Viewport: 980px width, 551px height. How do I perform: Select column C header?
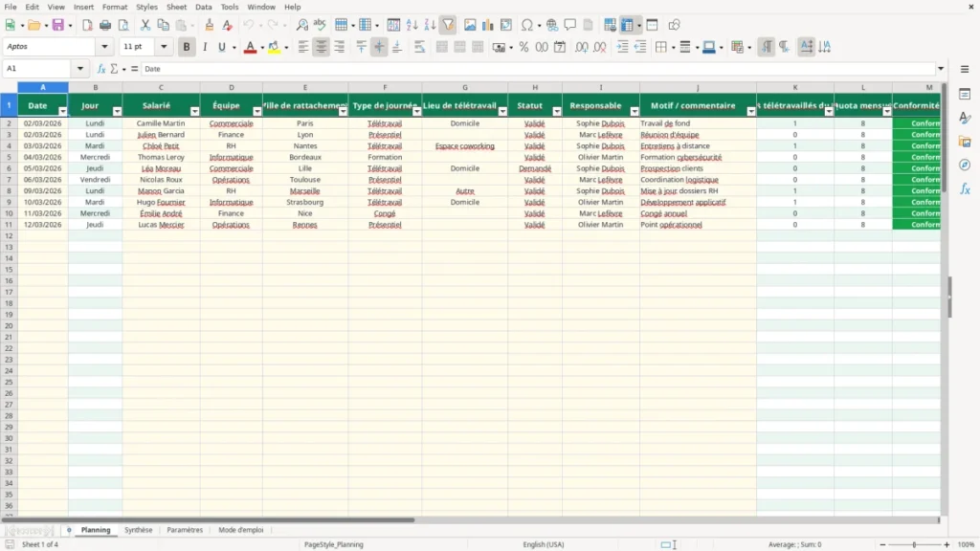click(161, 87)
